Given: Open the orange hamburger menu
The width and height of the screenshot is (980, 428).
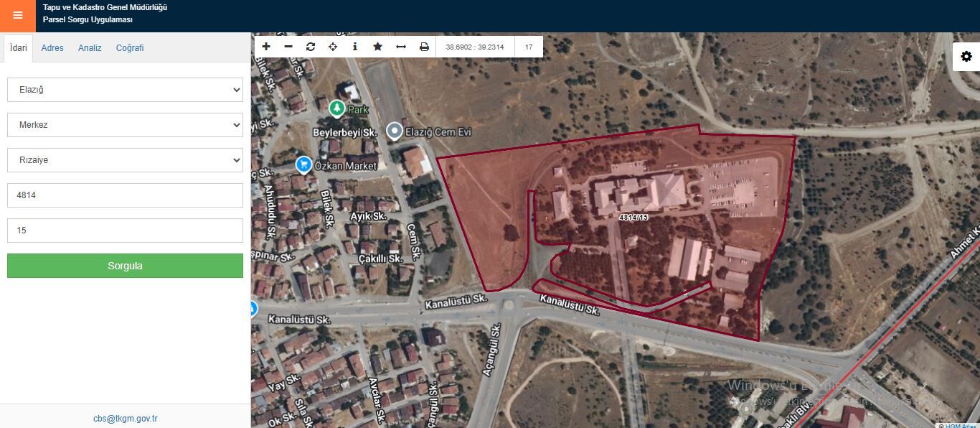Looking at the screenshot, I should (x=17, y=16).
